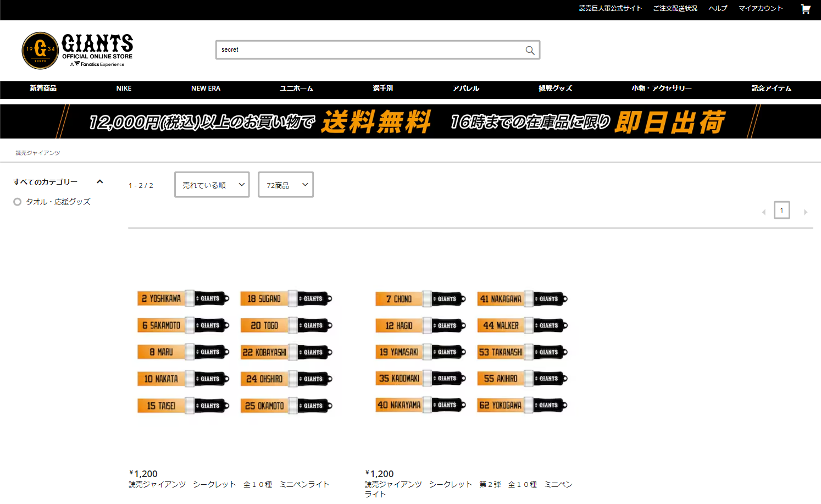Screen dimensions: 821x504
Task: Open the 選手別 menu
Action: pyautogui.click(x=382, y=88)
